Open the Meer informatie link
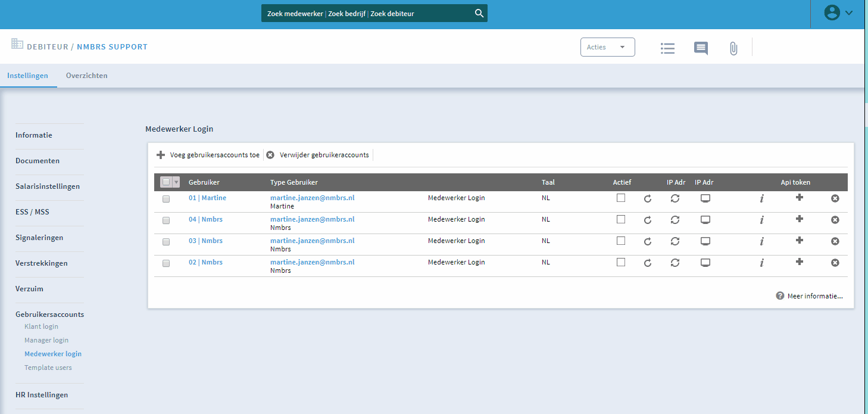 coord(814,296)
